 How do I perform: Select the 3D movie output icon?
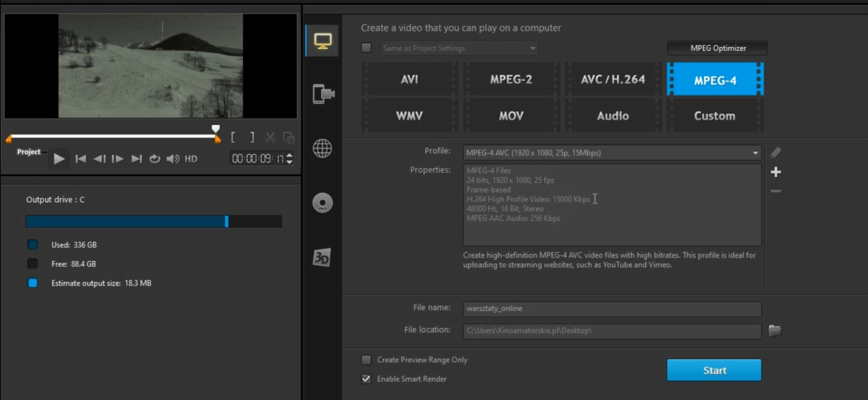[x=322, y=258]
